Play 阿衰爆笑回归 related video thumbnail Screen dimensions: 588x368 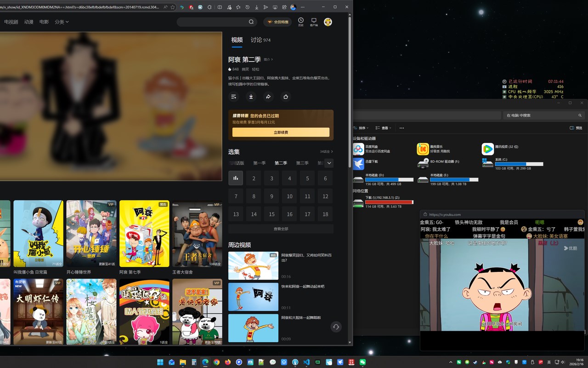[253, 265]
